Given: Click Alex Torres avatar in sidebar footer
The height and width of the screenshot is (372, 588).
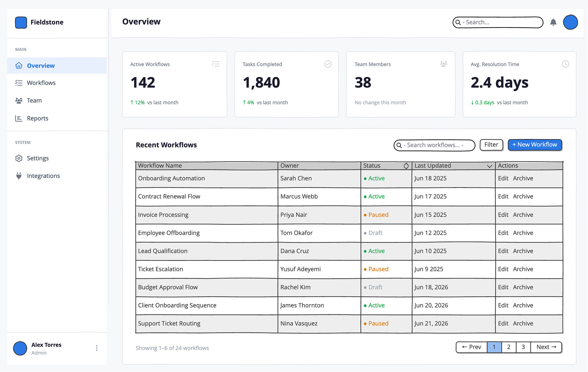Looking at the screenshot, I should (x=20, y=348).
